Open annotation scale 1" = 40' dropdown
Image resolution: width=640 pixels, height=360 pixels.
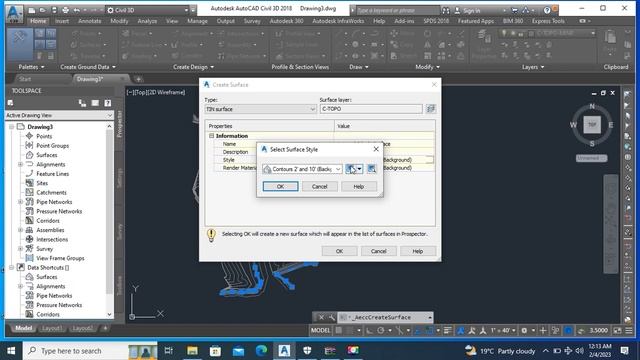pos(503,330)
